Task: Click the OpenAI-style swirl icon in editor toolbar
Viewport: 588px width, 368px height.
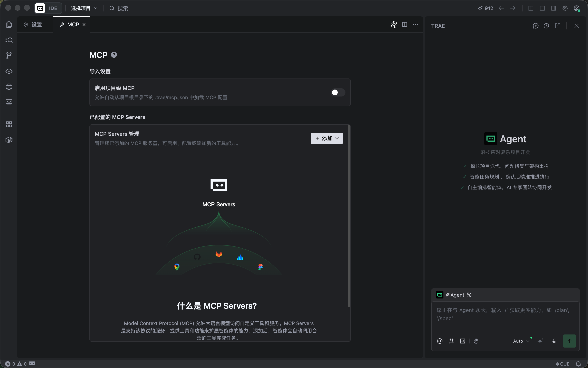Action: (x=394, y=25)
